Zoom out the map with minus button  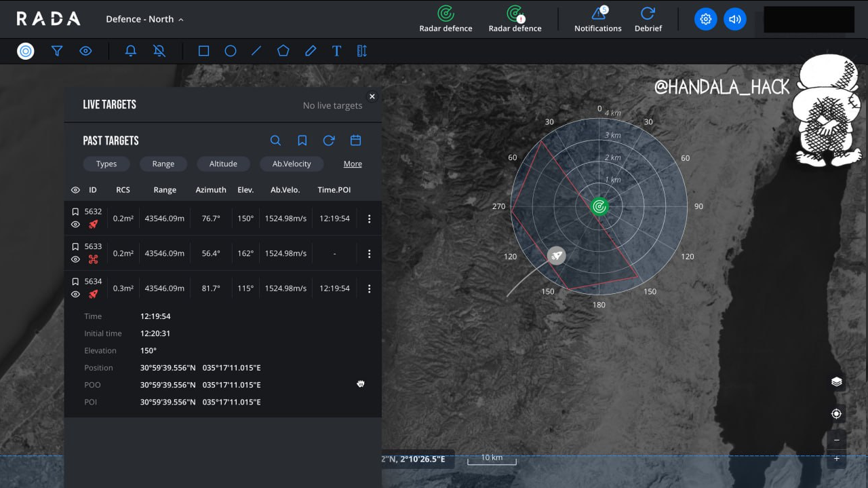coord(837,440)
